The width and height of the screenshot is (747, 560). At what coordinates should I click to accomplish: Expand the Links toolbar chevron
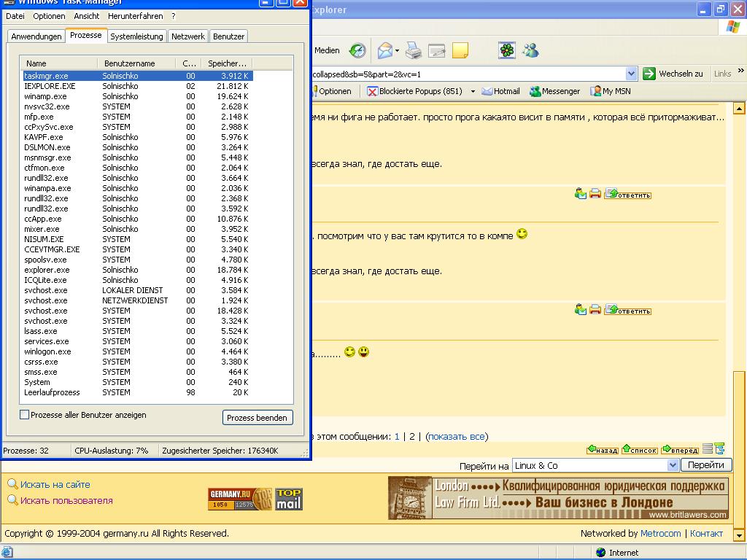click(x=741, y=71)
